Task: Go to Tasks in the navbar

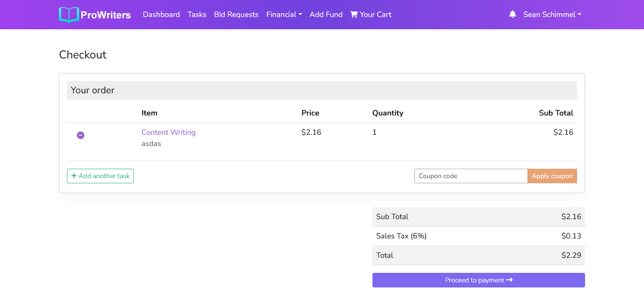Action: pyautogui.click(x=197, y=15)
